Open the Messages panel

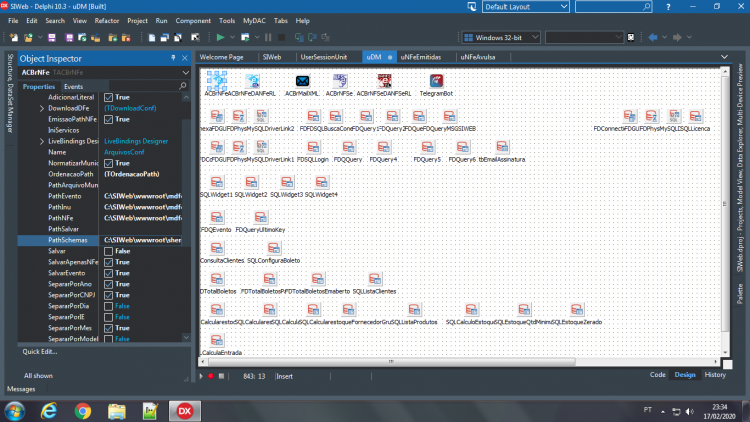click(x=21, y=389)
